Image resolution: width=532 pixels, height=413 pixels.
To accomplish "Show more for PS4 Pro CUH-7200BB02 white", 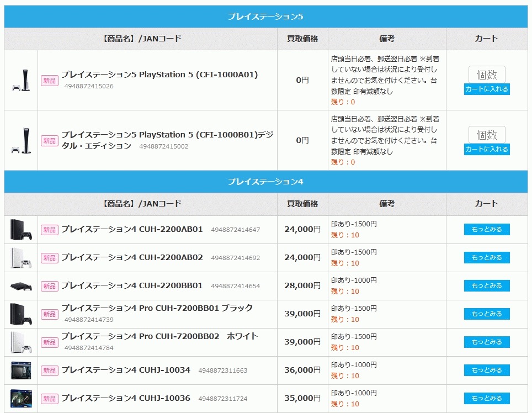I will [486, 342].
